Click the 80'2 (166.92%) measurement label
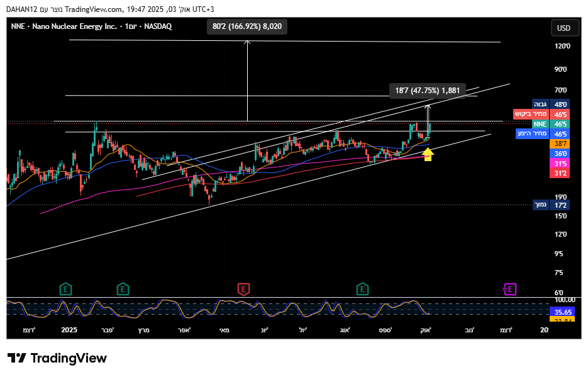The width and height of the screenshot is (588, 377). (247, 26)
